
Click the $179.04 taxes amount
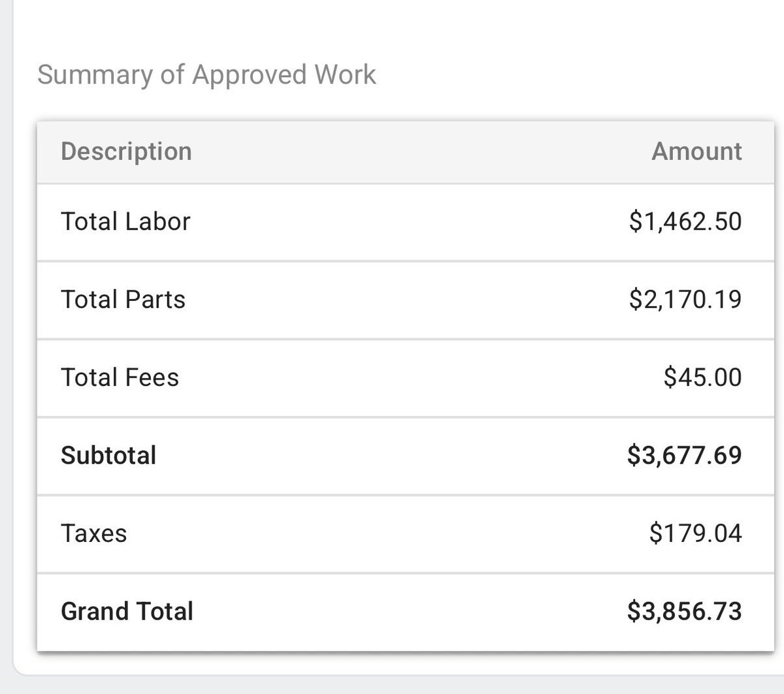[695, 533]
